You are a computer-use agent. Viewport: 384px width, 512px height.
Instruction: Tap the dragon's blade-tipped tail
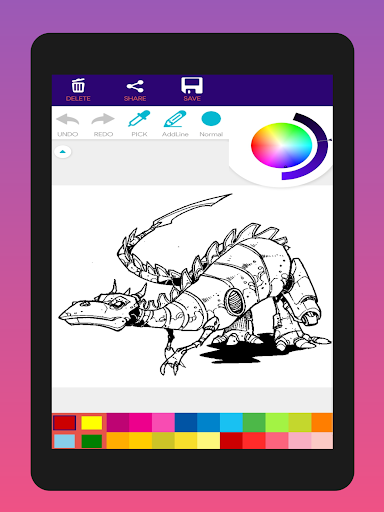coord(192,210)
